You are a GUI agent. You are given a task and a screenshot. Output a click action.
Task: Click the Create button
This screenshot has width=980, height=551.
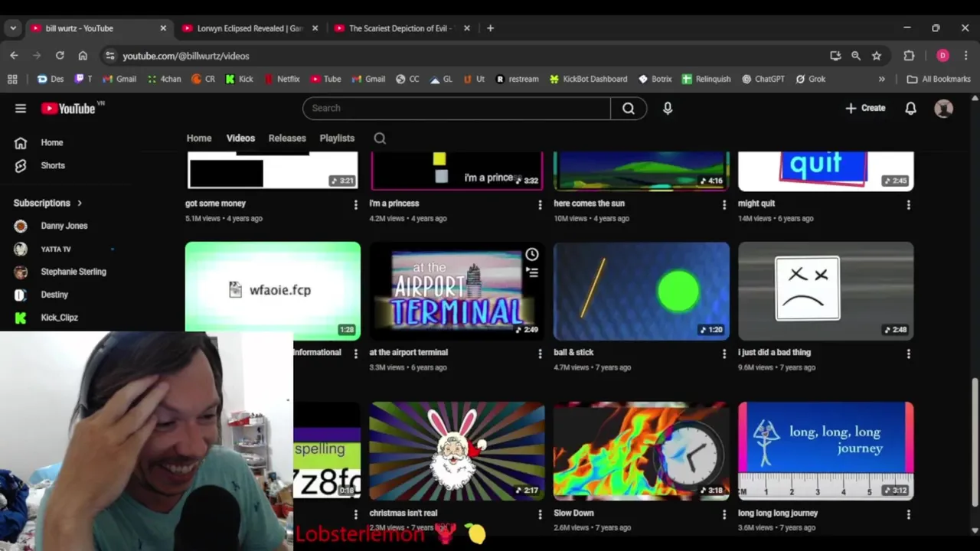click(x=865, y=108)
